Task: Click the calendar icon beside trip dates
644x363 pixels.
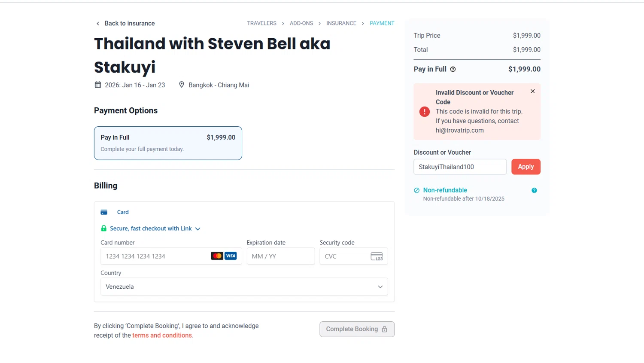Action: [x=98, y=85]
